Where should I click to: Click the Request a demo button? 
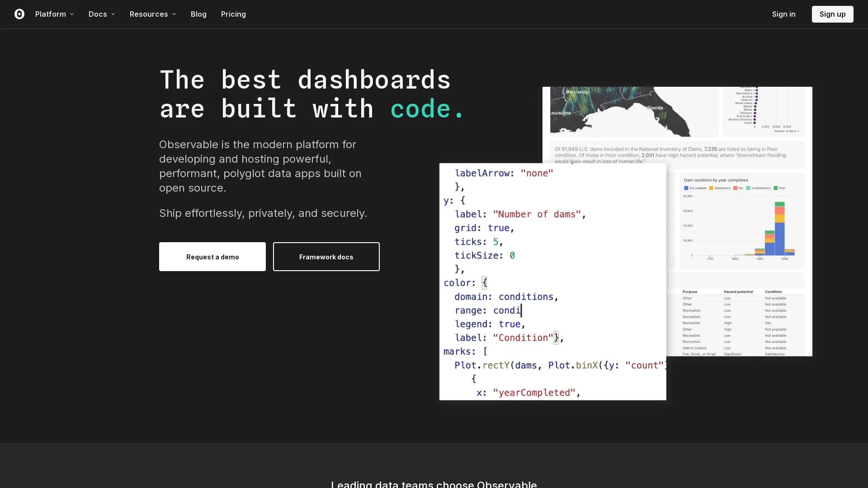pyautogui.click(x=212, y=257)
